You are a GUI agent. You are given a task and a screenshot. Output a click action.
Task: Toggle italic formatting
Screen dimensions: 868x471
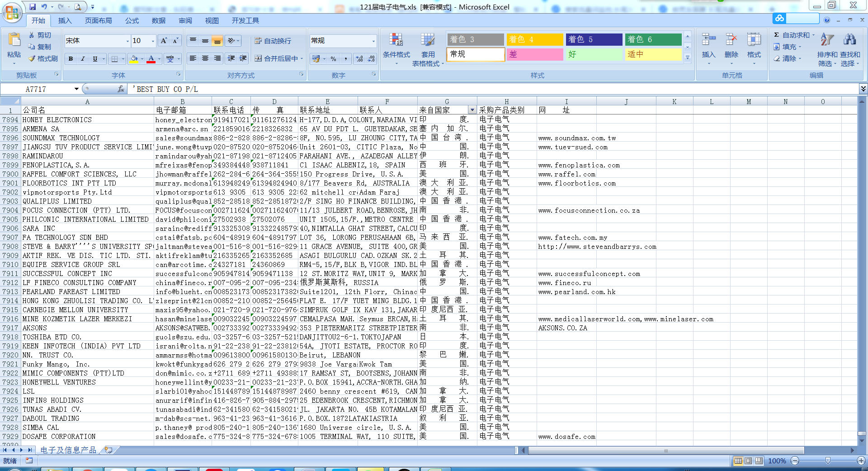(83, 59)
